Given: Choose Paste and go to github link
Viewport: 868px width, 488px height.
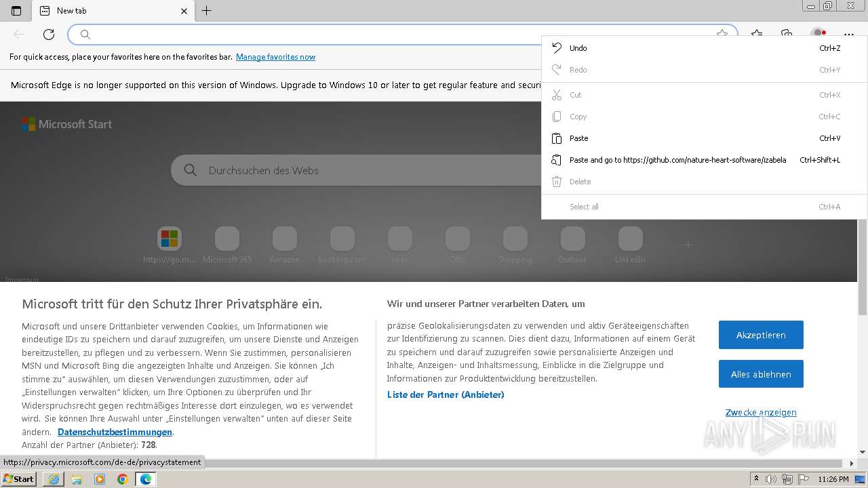Looking at the screenshot, I should pyautogui.click(x=704, y=160).
